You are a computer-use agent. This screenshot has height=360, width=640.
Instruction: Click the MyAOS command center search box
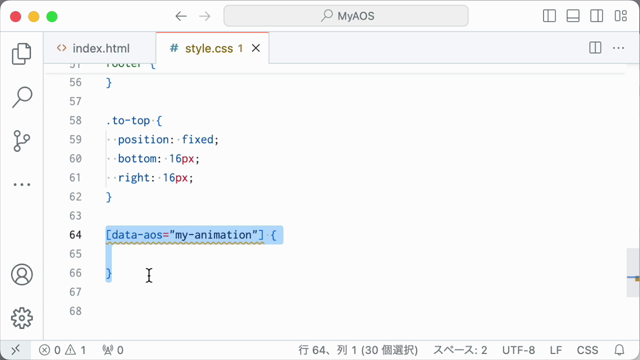coord(346,16)
